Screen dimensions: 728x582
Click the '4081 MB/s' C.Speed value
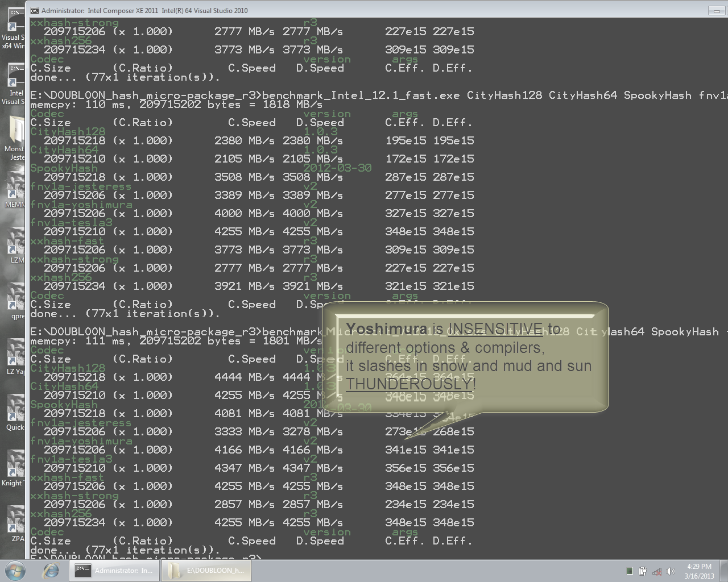pos(245,413)
